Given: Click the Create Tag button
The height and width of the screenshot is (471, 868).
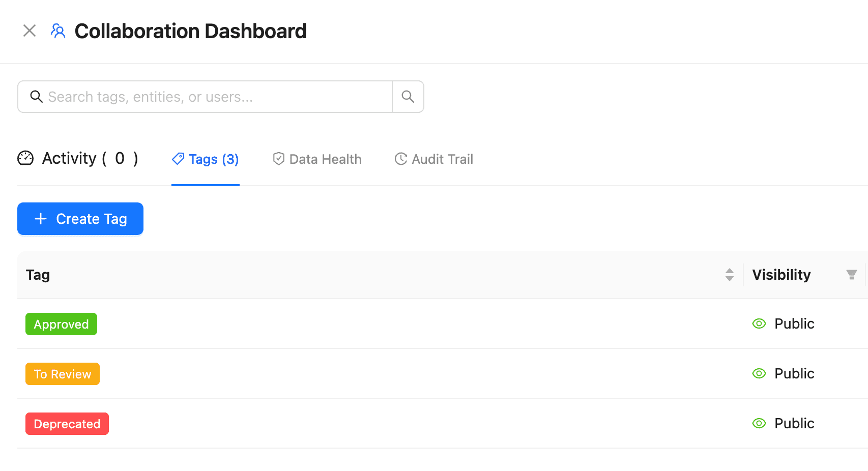Looking at the screenshot, I should coord(80,219).
